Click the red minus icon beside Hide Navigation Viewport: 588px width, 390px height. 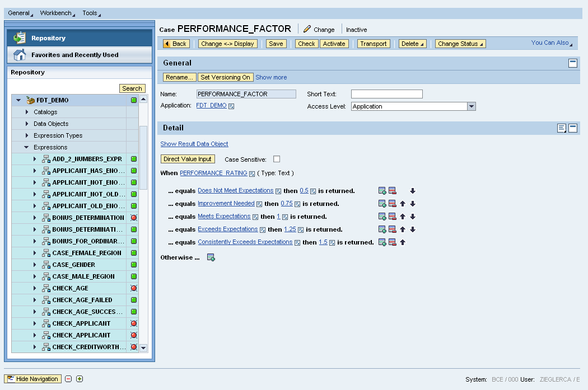coord(68,379)
